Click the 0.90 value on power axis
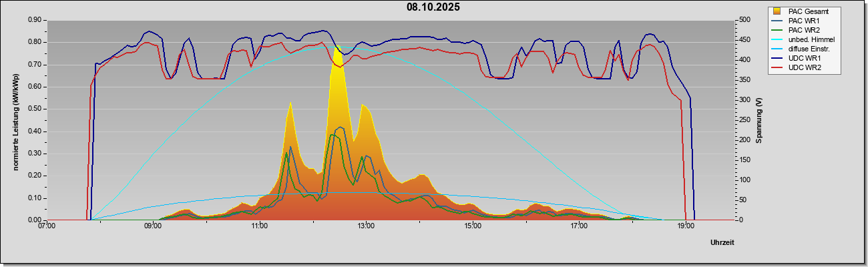 [x=35, y=20]
